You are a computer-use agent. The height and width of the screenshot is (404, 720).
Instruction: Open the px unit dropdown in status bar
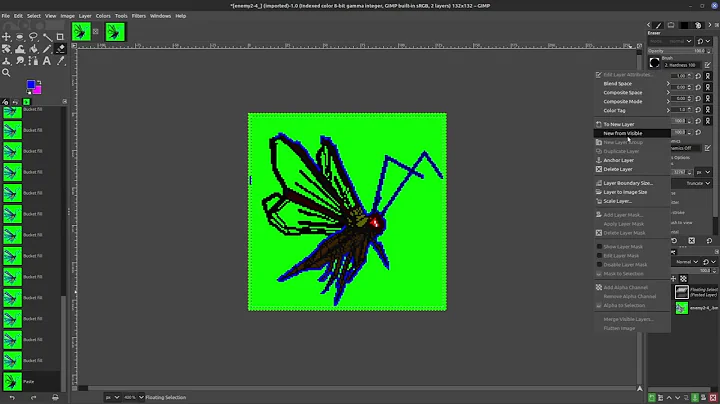coord(112,398)
